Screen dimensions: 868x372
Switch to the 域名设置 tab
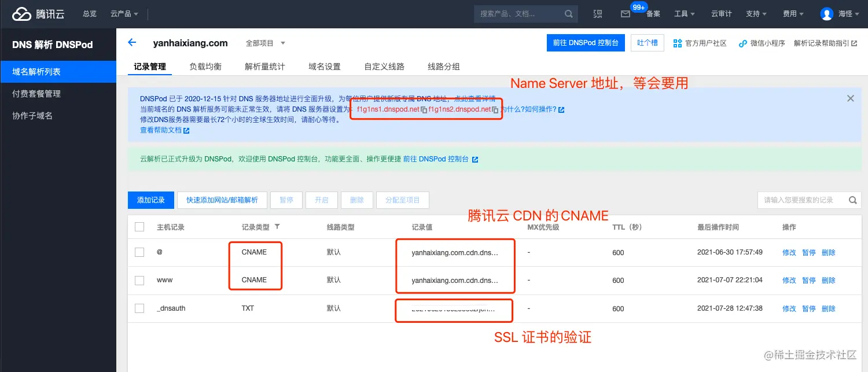tap(325, 67)
